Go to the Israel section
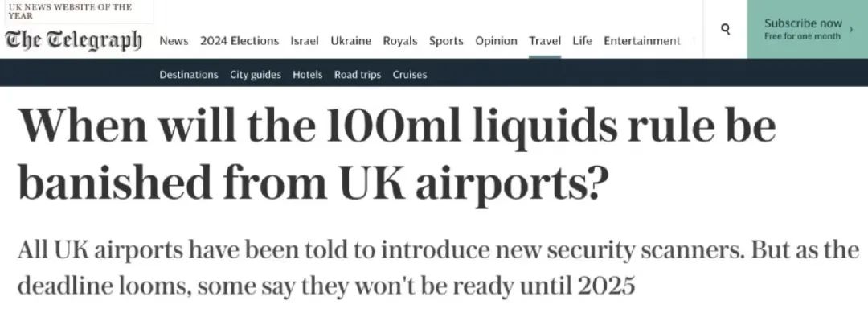The height and width of the screenshot is (309, 868). click(305, 41)
